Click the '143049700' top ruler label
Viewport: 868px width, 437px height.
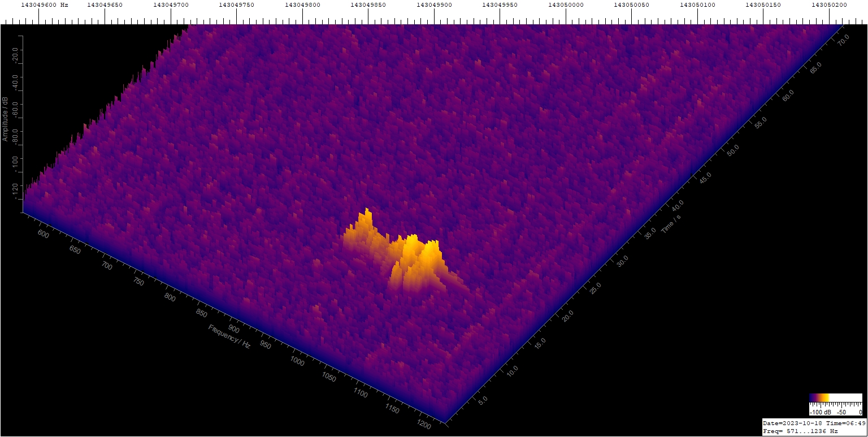click(x=171, y=5)
